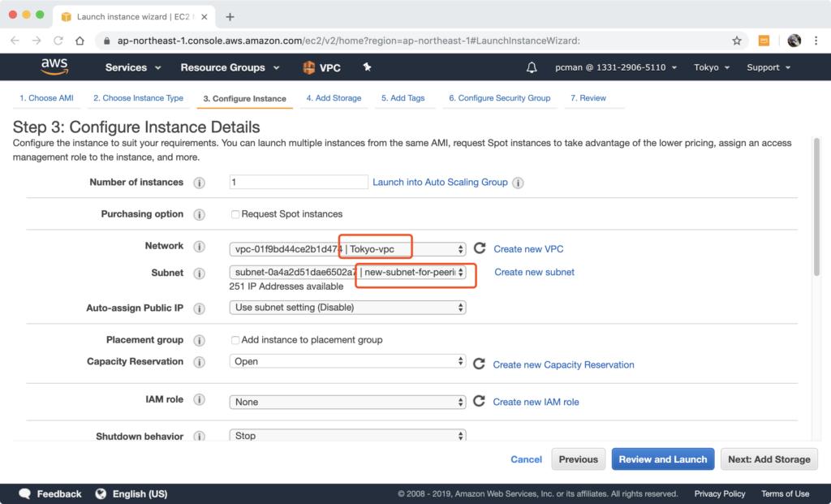Screen dimensions: 831x504
Task: Click the page vertical scrollbar
Action: tap(816, 207)
